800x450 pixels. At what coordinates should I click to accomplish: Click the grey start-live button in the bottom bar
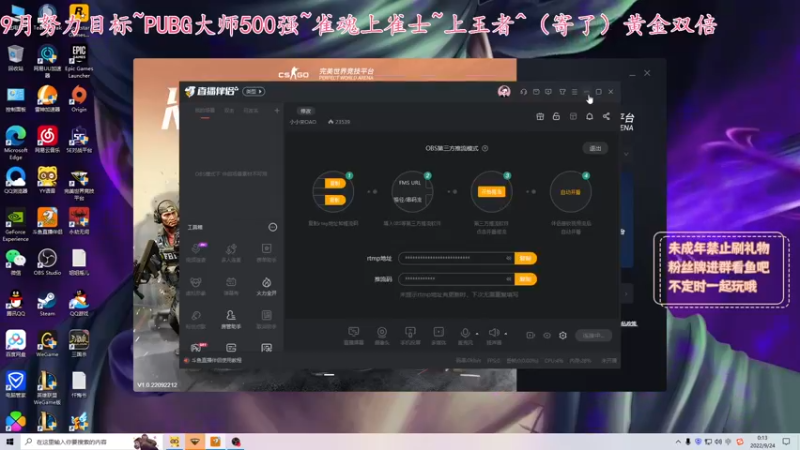pyautogui.click(x=593, y=335)
